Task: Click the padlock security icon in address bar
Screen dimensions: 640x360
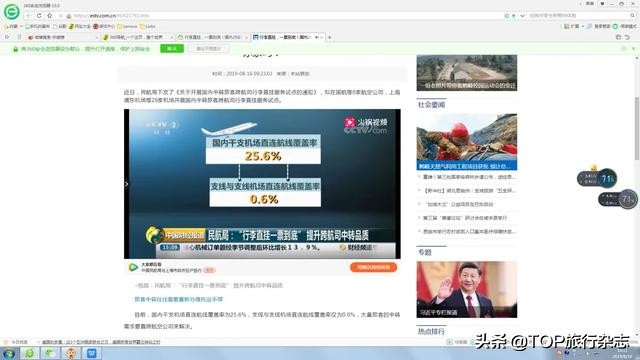Action: tap(69, 16)
